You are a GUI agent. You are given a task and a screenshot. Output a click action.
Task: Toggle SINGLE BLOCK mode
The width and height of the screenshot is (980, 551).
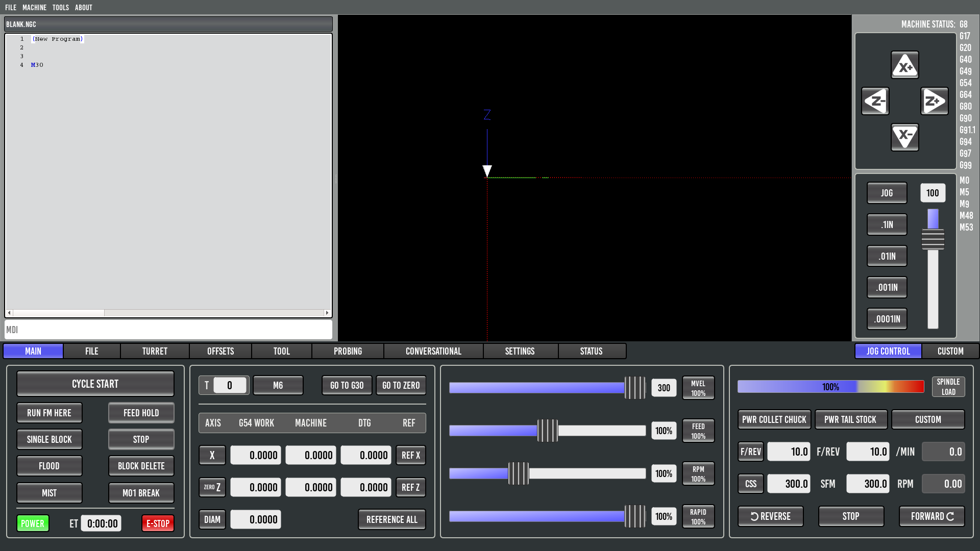tap(50, 439)
